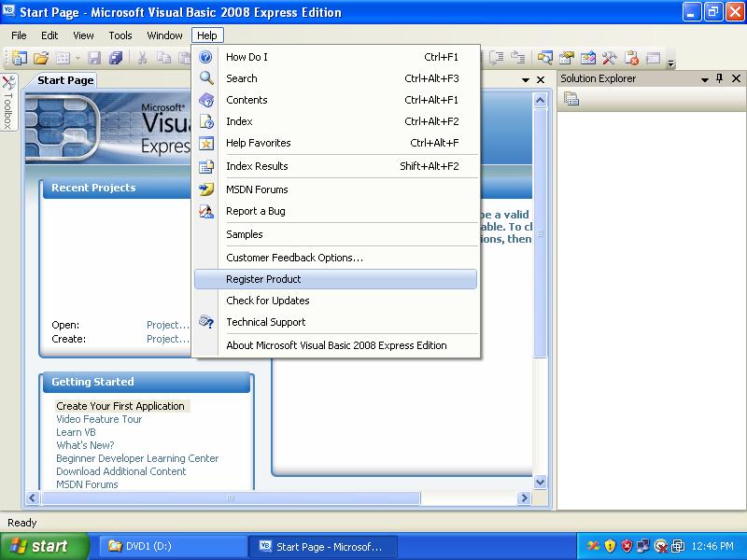
Task: Click the Save floppy disk icon
Action: 95,58
